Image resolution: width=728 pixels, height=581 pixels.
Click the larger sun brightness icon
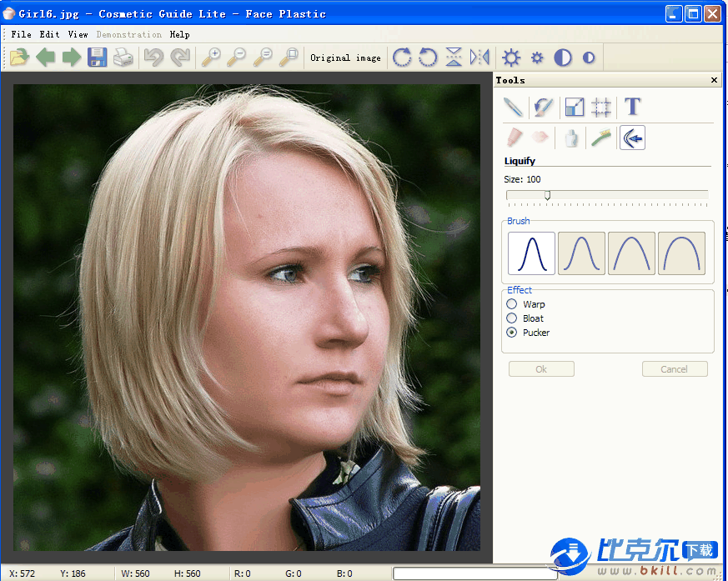coord(511,58)
